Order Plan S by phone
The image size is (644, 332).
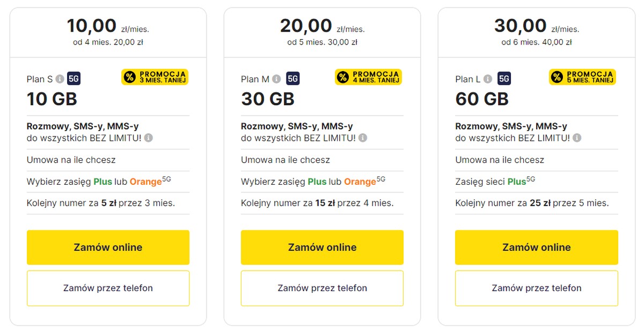pos(108,288)
